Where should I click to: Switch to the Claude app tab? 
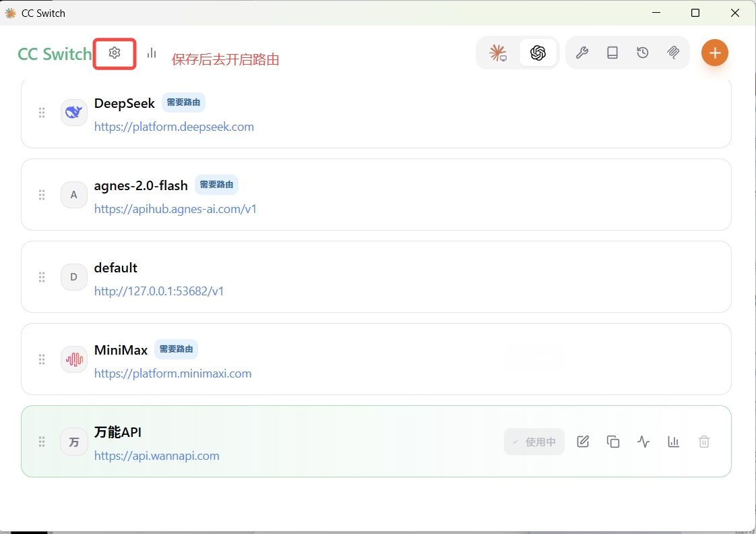coord(497,53)
